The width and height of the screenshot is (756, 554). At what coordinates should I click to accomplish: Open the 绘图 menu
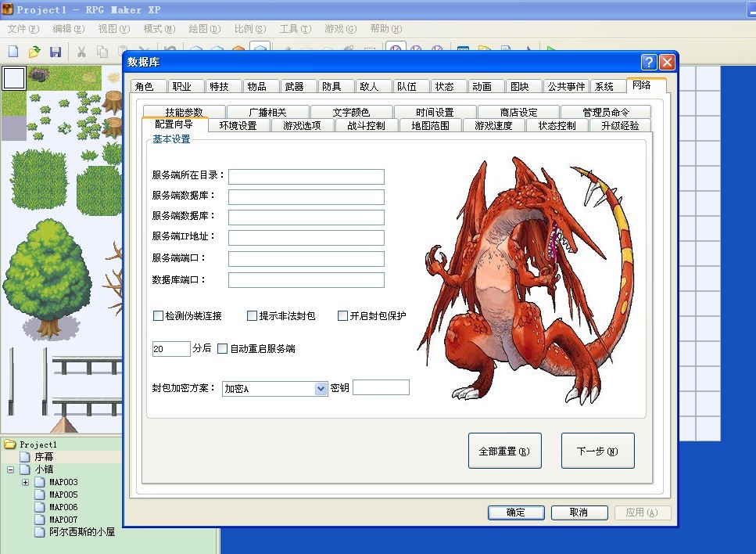[x=204, y=29]
